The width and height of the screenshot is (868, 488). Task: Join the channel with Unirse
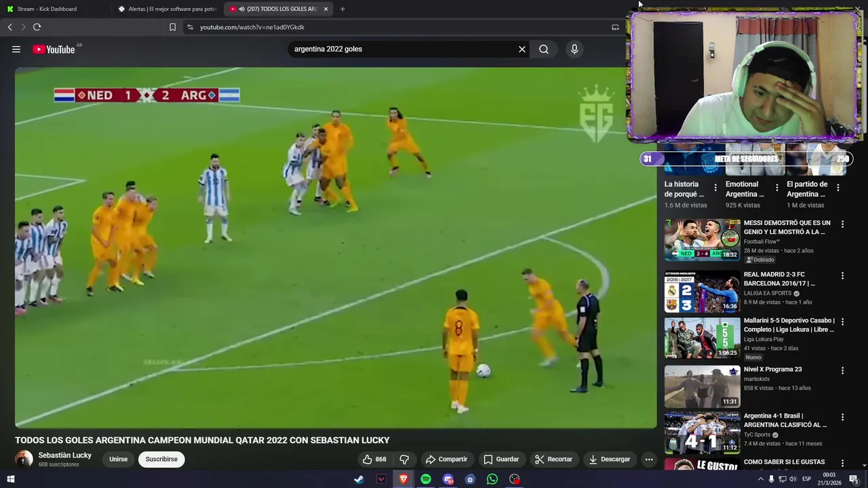118,459
